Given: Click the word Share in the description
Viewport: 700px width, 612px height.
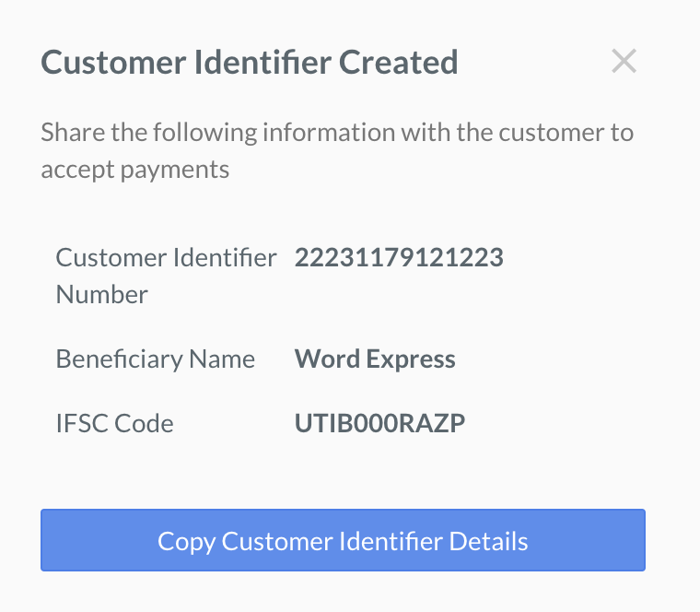Looking at the screenshot, I should tap(73, 132).
